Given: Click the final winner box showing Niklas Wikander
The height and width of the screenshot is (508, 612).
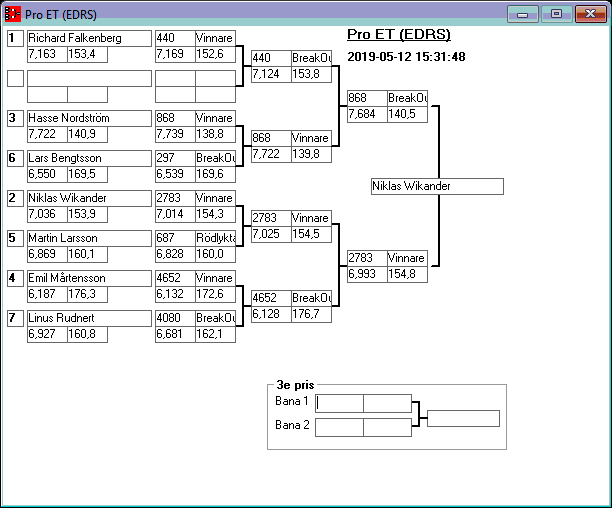Looking at the screenshot, I should coord(436,186).
